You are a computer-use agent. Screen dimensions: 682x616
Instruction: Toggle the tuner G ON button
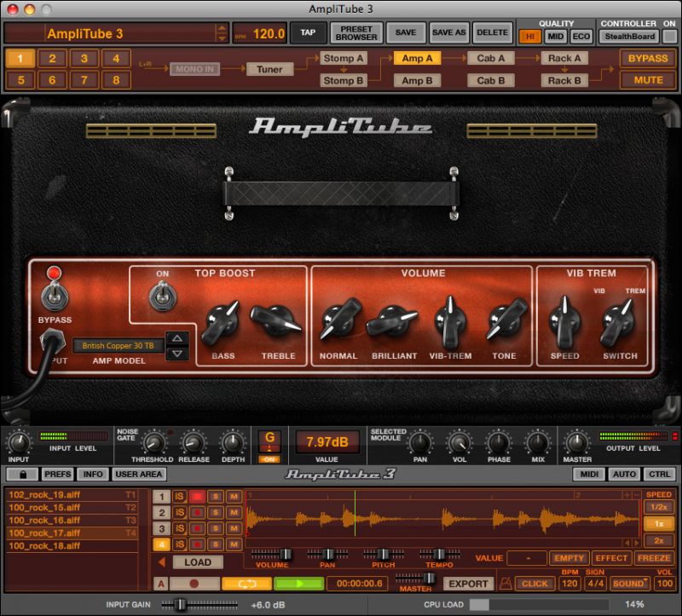coord(269,459)
